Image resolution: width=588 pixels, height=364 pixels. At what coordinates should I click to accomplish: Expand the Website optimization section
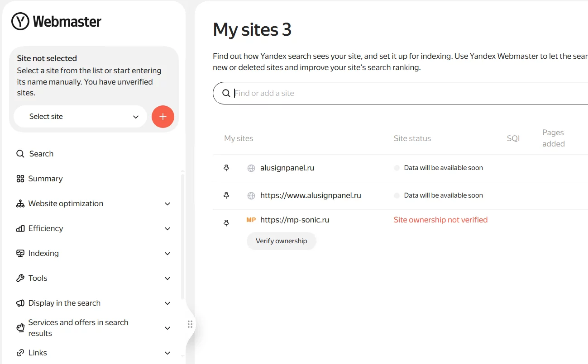pyautogui.click(x=167, y=204)
